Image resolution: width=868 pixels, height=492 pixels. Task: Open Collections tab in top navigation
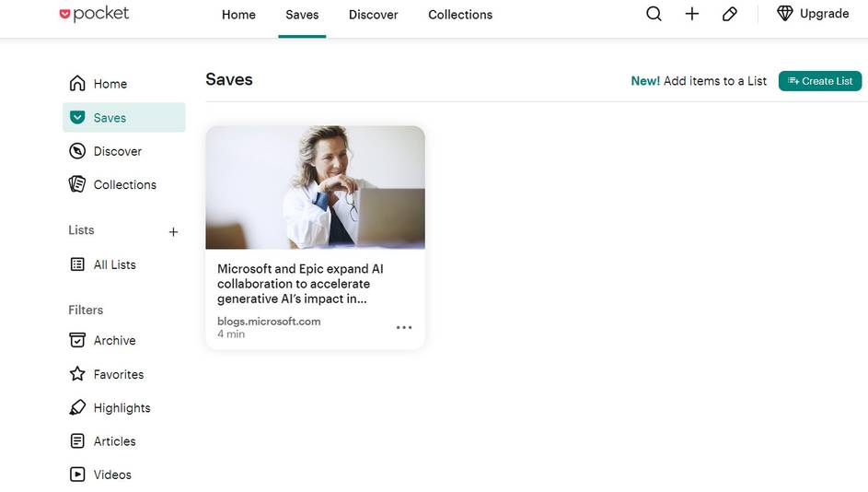coord(460,15)
